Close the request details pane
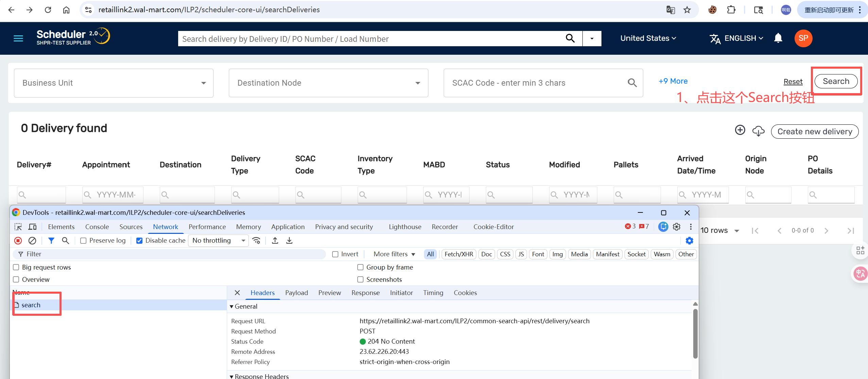 tap(237, 293)
